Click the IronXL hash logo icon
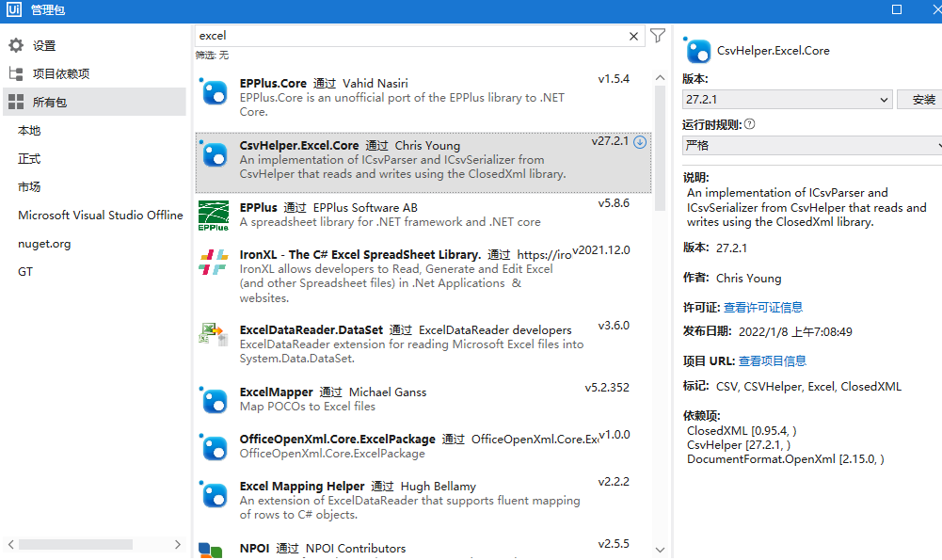The height and width of the screenshot is (560, 942). [x=214, y=262]
